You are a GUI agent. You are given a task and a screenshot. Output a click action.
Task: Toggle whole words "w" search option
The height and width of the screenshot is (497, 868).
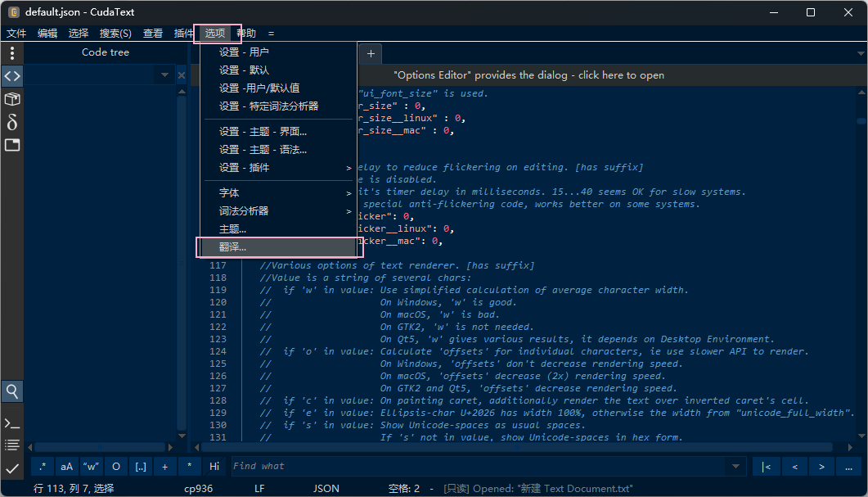tap(92, 467)
